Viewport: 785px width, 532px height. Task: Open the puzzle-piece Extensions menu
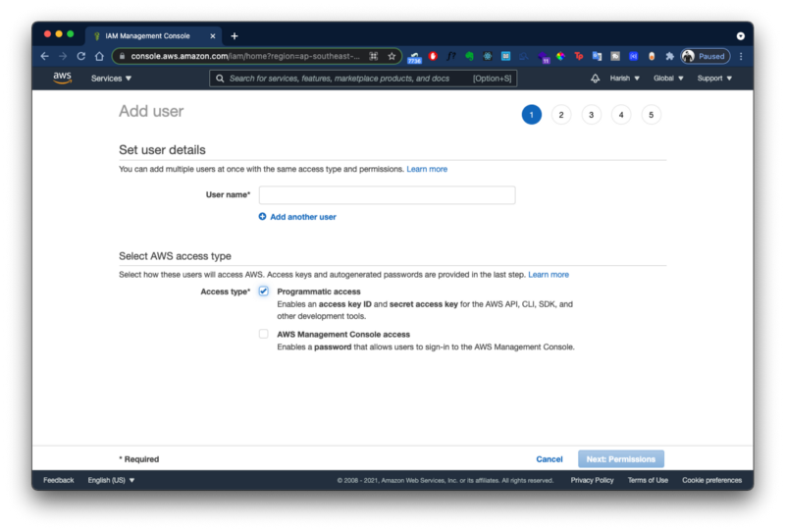669,56
